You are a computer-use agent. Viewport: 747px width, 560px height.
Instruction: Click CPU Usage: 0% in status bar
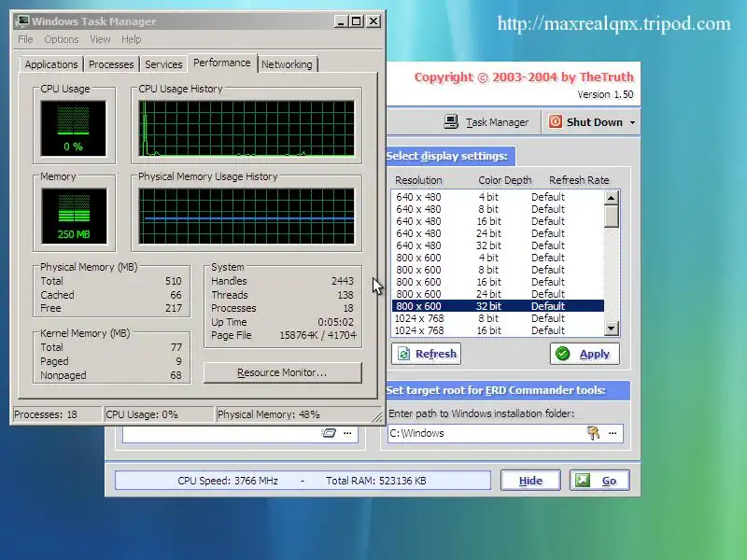pyautogui.click(x=142, y=414)
